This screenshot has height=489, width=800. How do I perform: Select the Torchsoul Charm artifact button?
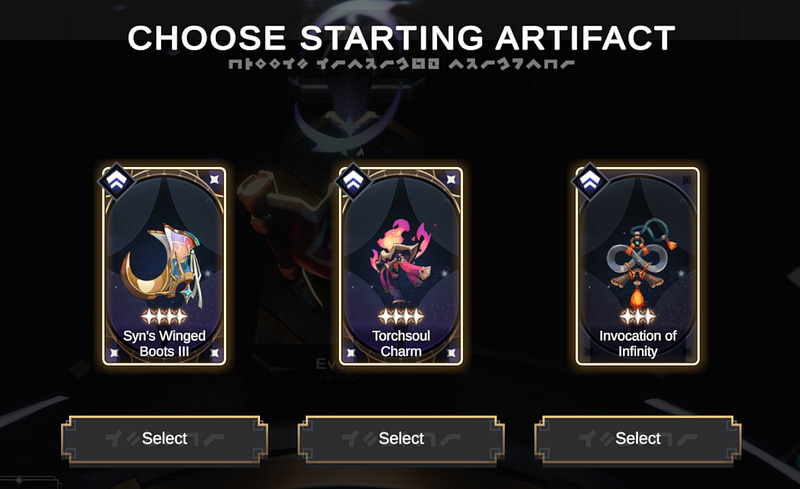[x=401, y=438]
